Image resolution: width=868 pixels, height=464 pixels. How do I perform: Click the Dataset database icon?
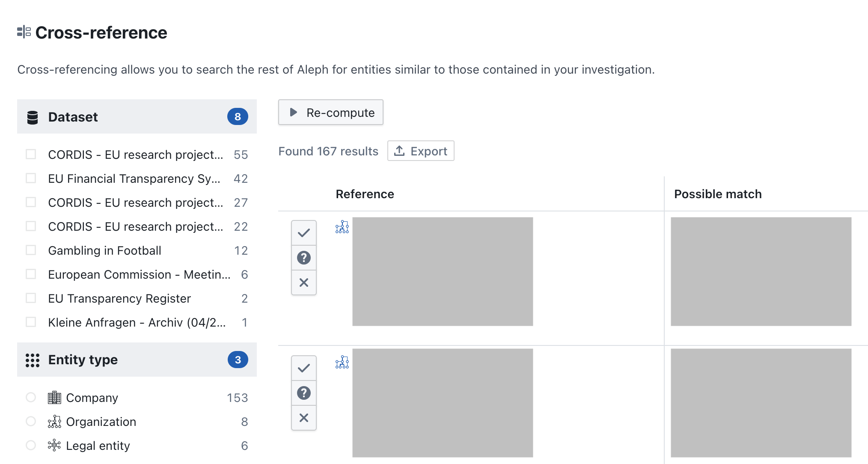(x=33, y=117)
